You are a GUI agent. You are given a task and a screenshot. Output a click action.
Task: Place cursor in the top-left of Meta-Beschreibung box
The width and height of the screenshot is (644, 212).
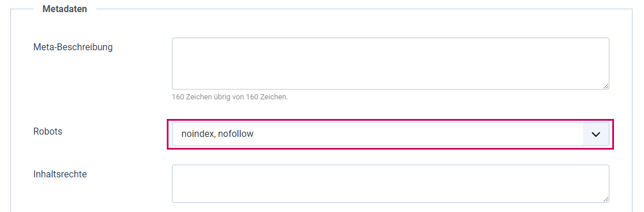tap(181, 45)
